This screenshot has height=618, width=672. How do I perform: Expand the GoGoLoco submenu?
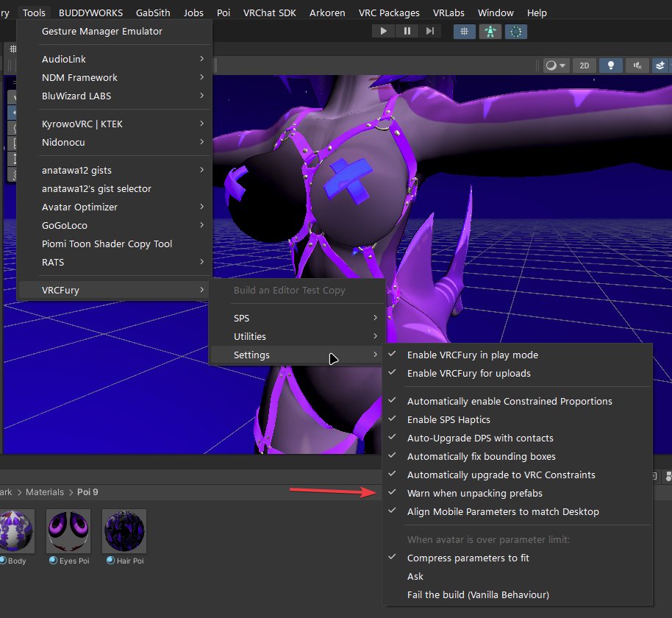point(114,226)
